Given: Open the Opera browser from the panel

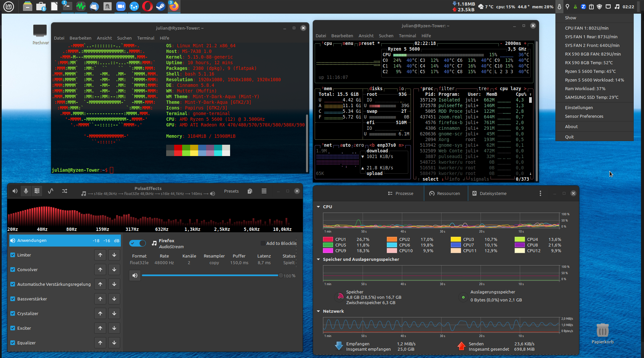Looking at the screenshot, I should click(147, 6).
